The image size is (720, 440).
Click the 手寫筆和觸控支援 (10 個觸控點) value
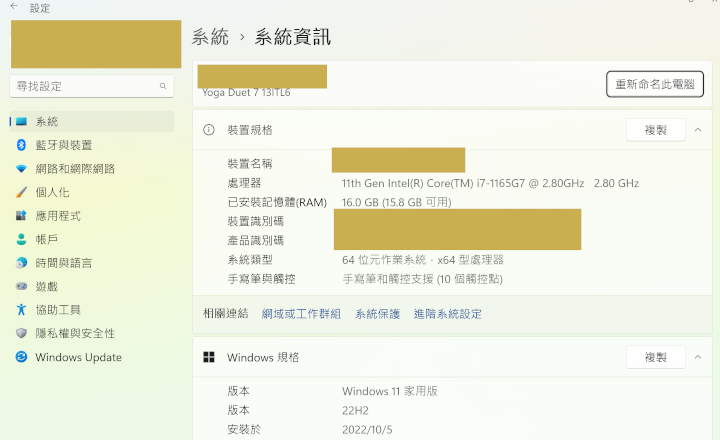tap(422, 279)
